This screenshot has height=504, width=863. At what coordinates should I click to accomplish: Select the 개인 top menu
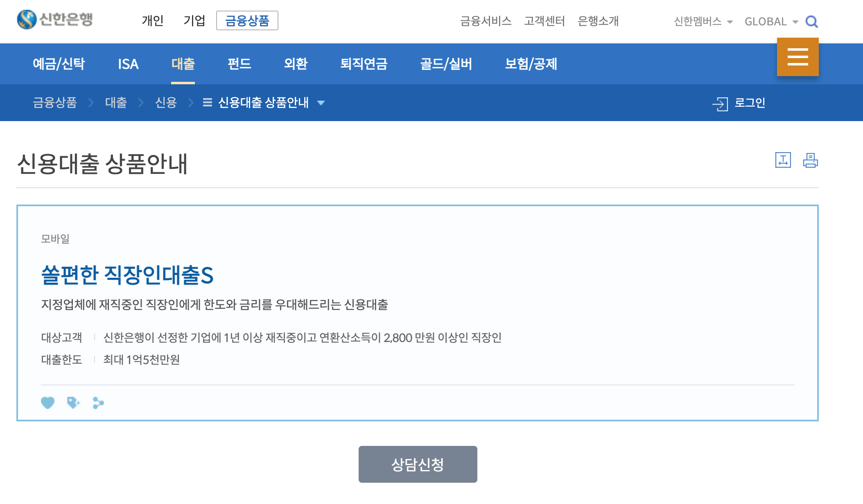tap(153, 20)
